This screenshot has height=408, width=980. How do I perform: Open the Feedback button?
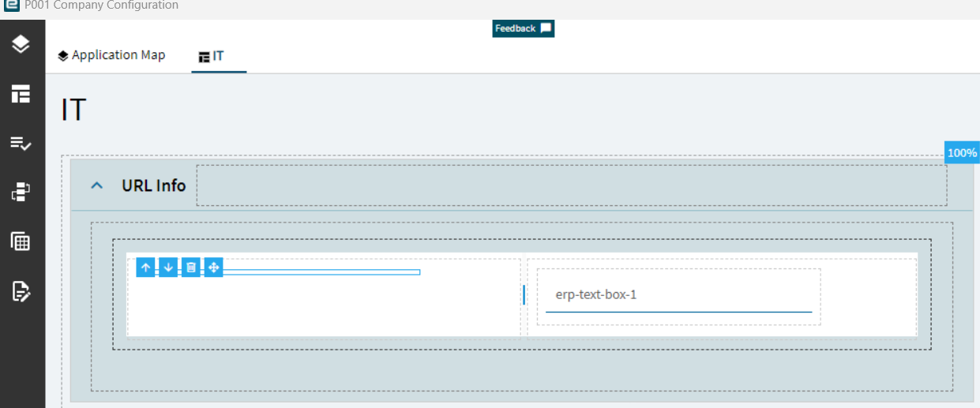tap(523, 28)
